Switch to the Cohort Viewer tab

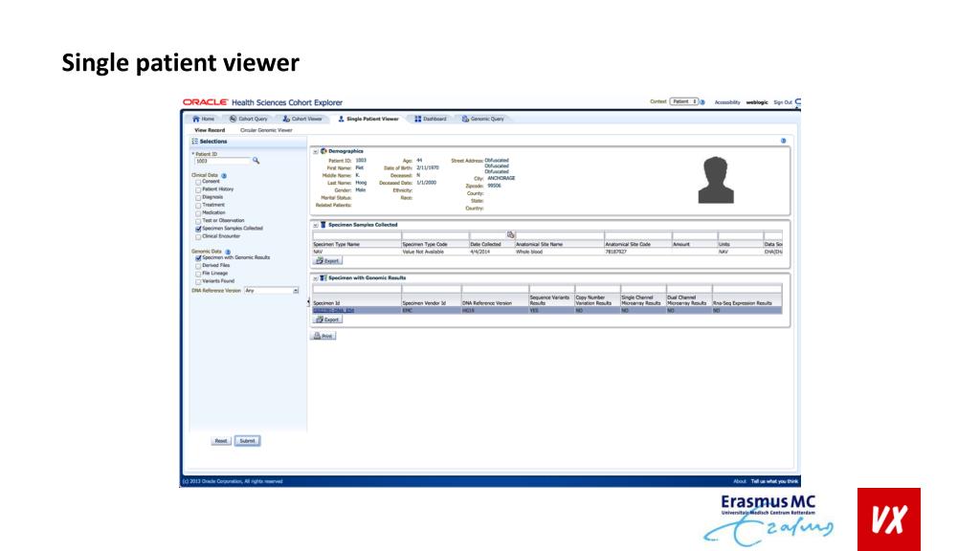coord(302,119)
